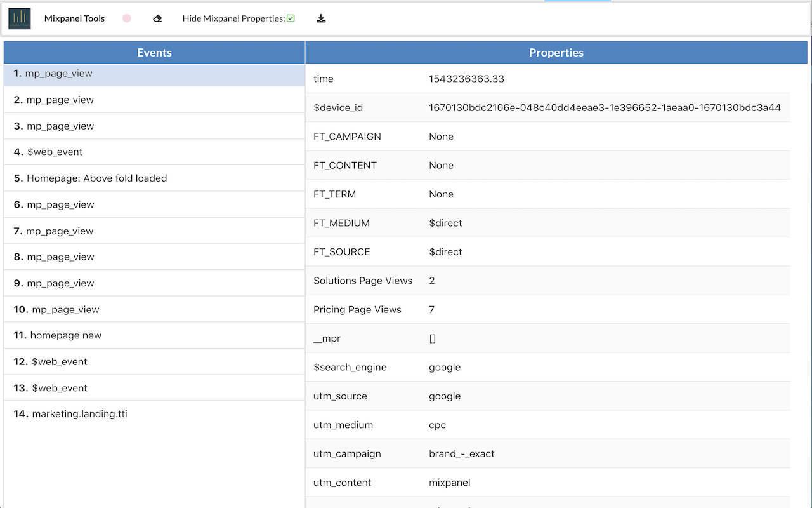Click the utm_medium value cpc

pos(437,425)
